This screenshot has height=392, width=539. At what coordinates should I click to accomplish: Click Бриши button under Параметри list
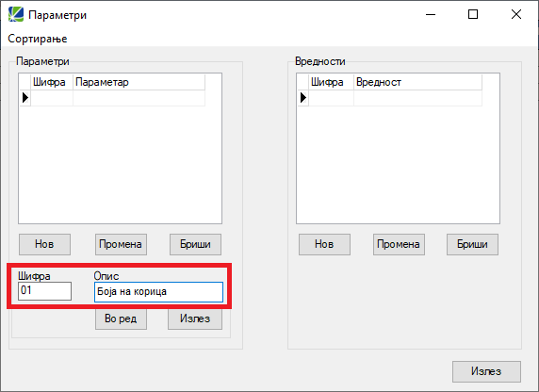tap(195, 244)
